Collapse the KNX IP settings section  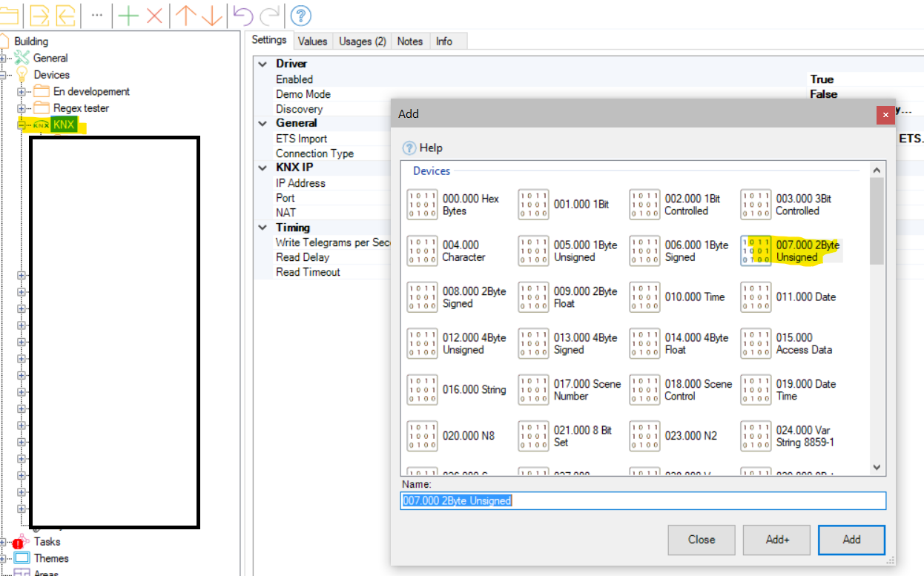263,168
